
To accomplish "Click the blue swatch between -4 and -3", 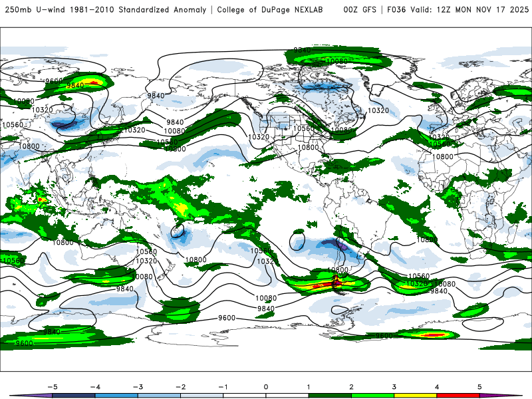I will (116, 396).
